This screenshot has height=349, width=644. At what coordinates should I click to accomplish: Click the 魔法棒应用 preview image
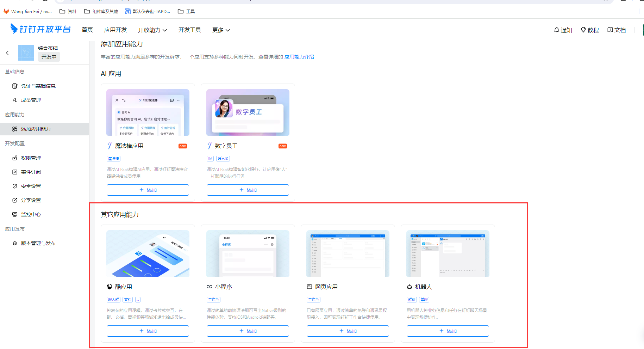(x=148, y=112)
